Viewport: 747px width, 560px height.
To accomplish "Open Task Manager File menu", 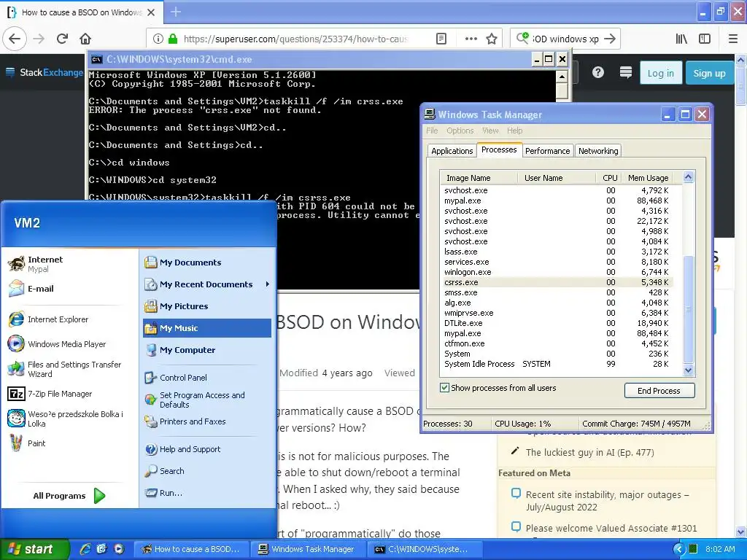I will click(x=432, y=131).
